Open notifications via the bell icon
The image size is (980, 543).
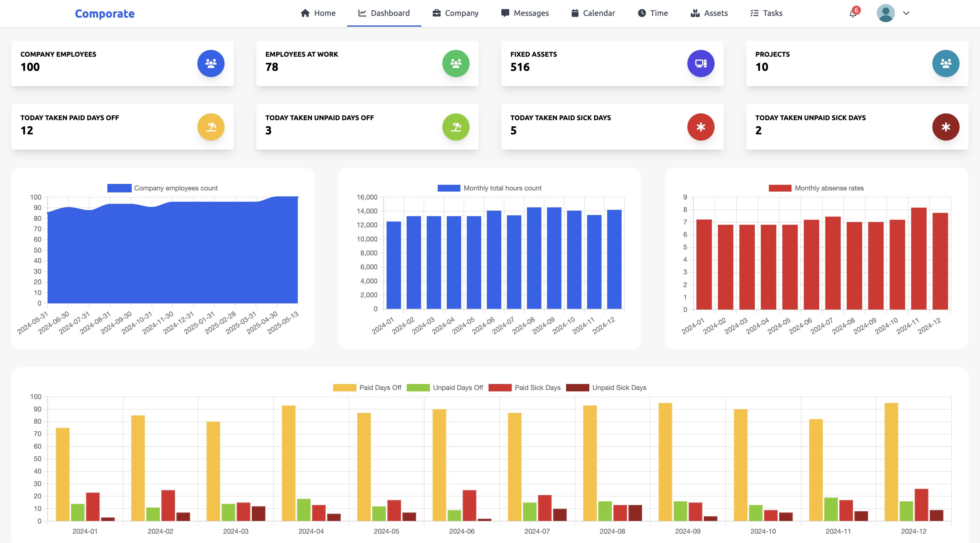tap(853, 14)
